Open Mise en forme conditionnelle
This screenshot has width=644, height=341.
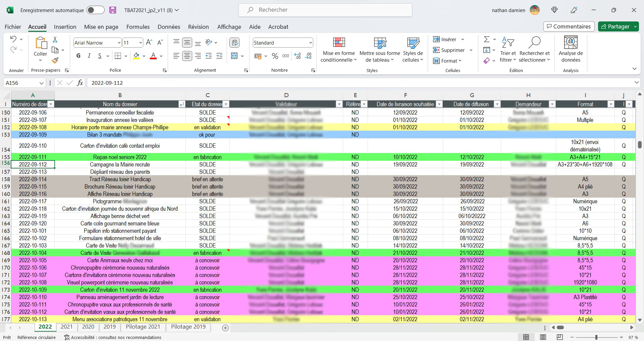point(339,50)
